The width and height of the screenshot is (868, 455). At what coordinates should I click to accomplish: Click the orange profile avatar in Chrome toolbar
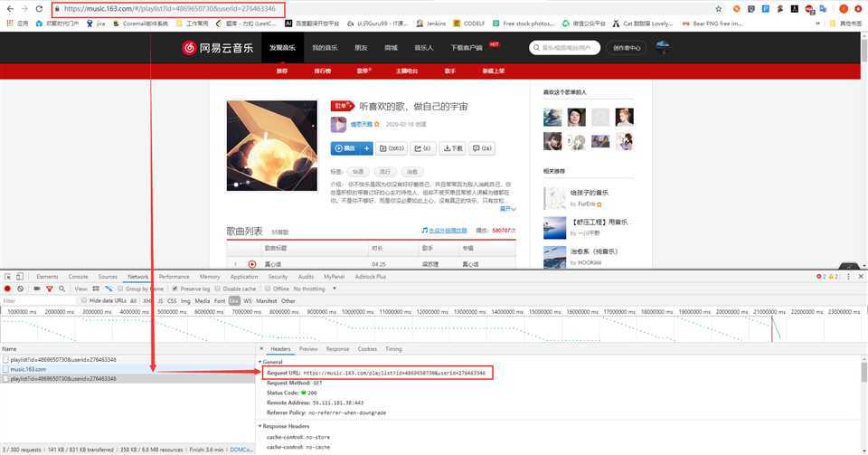844,9
